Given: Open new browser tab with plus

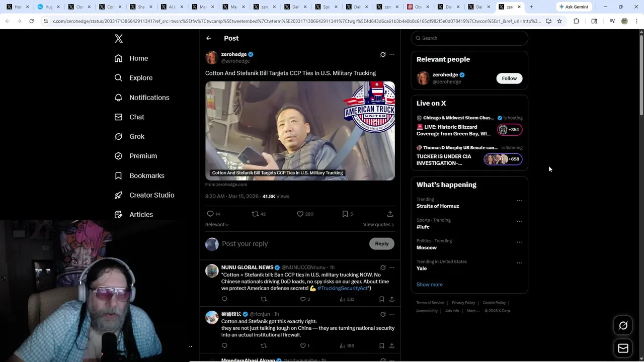Looking at the screenshot, I should click(531, 7).
